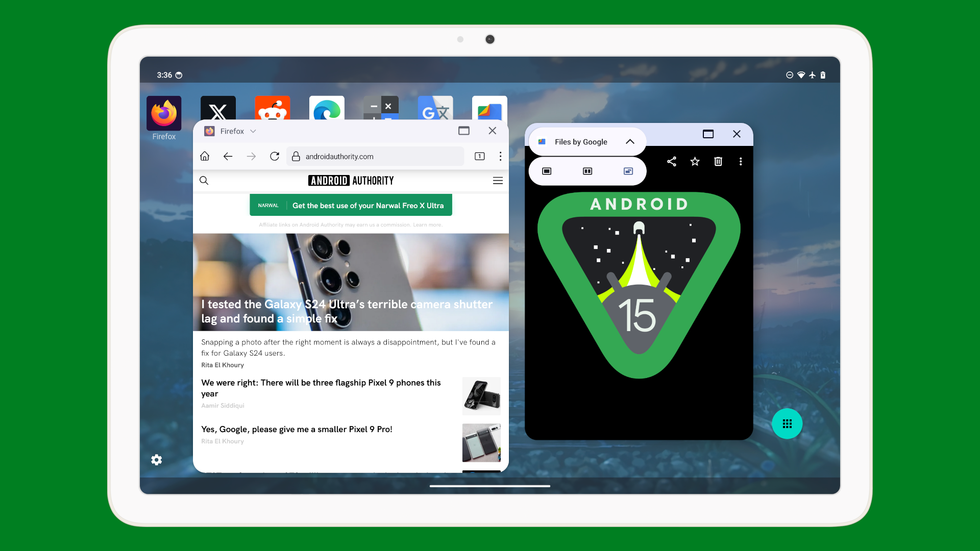
Task: Click delete icon in Files by Google toolbar
Action: [x=718, y=161]
